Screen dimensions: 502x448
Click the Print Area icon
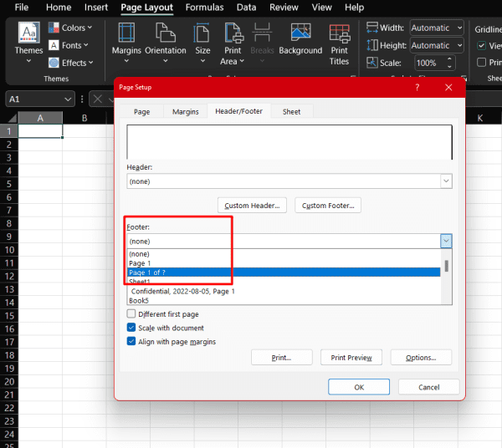click(x=233, y=33)
